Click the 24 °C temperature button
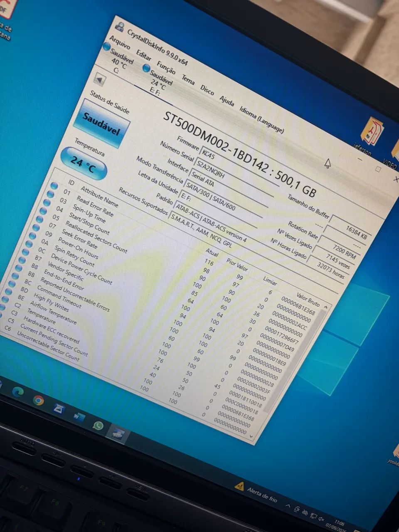 coord(83,163)
